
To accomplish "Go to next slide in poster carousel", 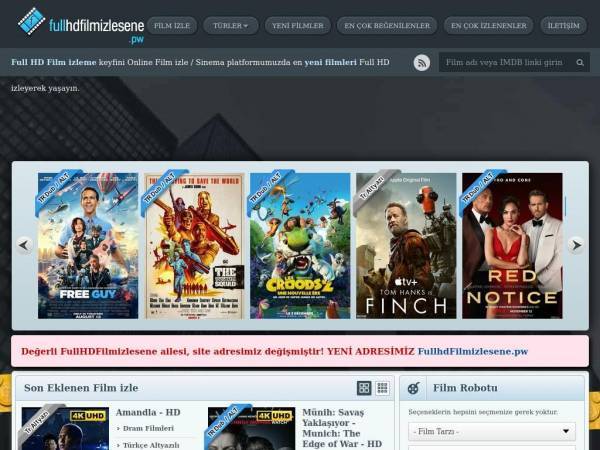I will pyautogui.click(x=576, y=245).
